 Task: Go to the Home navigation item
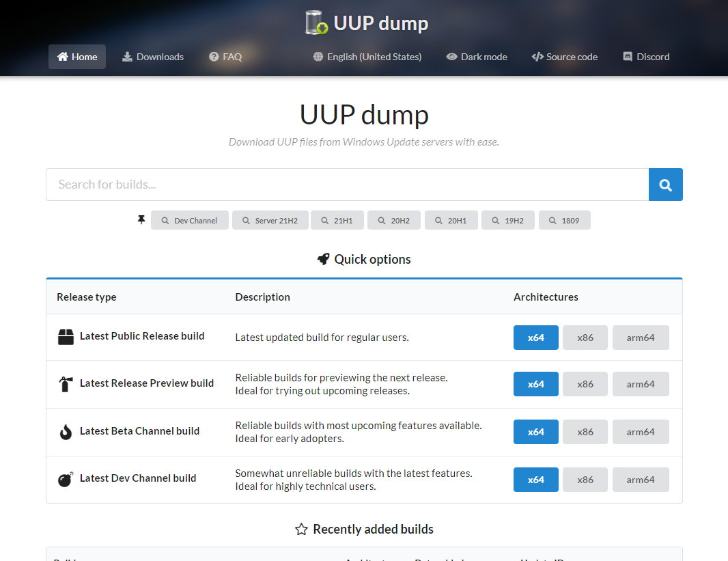77,57
